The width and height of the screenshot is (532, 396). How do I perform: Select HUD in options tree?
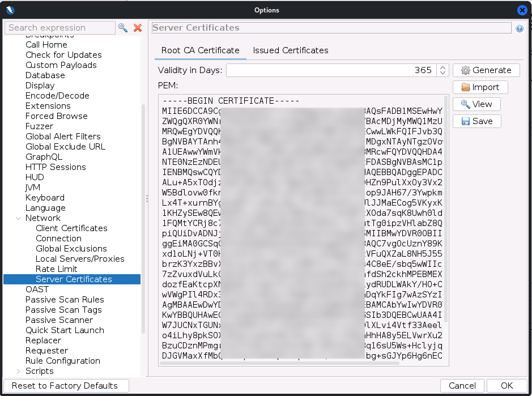(x=35, y=177)
